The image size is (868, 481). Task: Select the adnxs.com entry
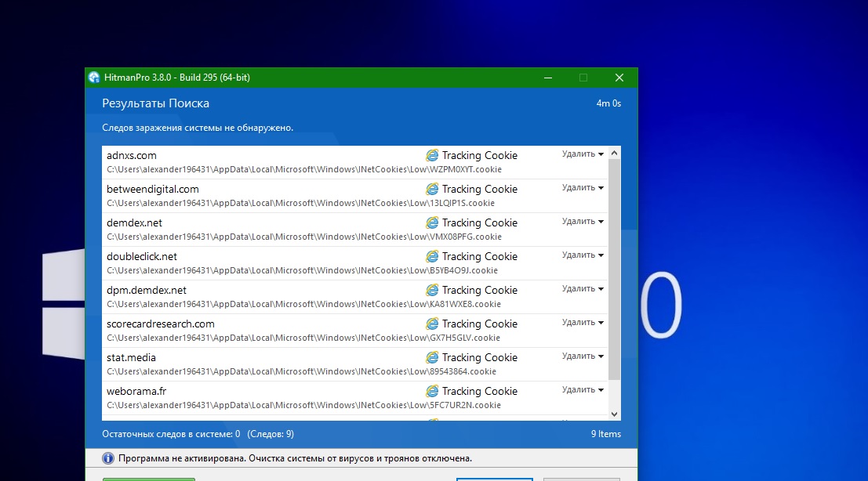tap(355, 162)
